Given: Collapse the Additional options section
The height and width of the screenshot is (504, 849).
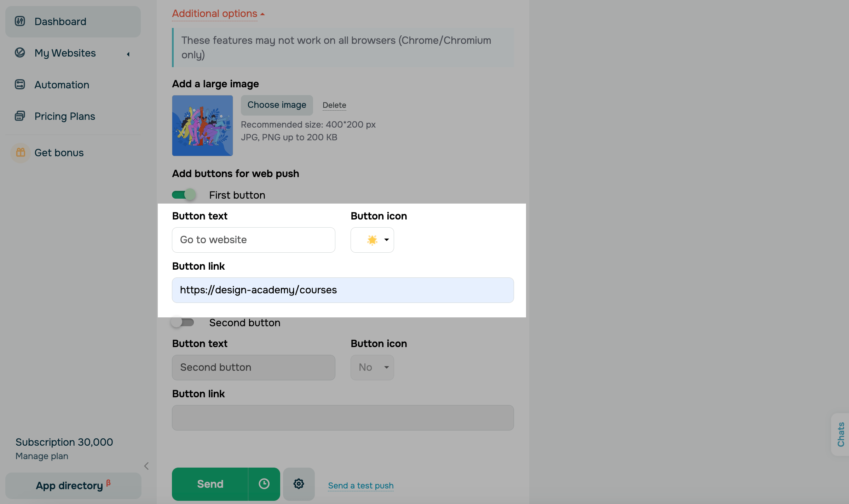Looking at the screenshot, I should (x=218, y=14).
